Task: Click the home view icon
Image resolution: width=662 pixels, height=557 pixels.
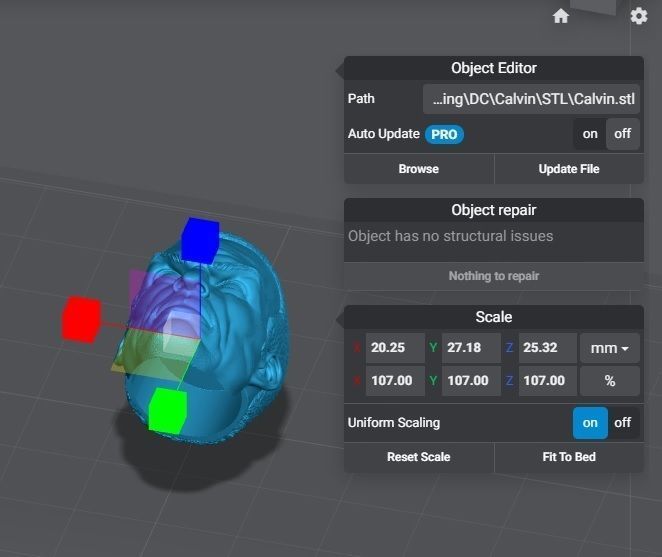Action: coord(561,16)
